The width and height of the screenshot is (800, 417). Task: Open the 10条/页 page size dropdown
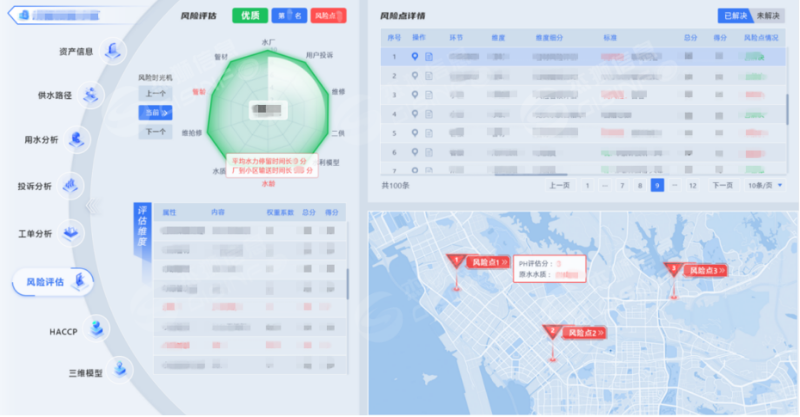pos(766,186)
